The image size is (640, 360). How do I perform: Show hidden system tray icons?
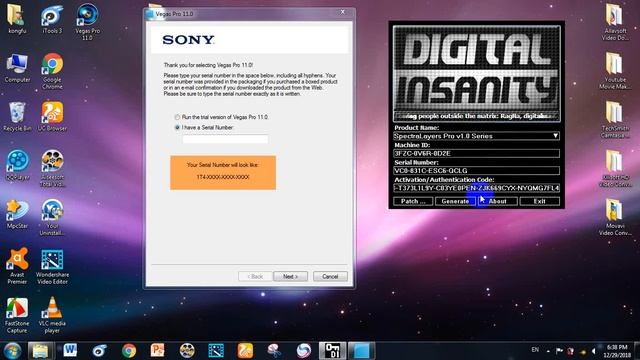coord(548,351)
